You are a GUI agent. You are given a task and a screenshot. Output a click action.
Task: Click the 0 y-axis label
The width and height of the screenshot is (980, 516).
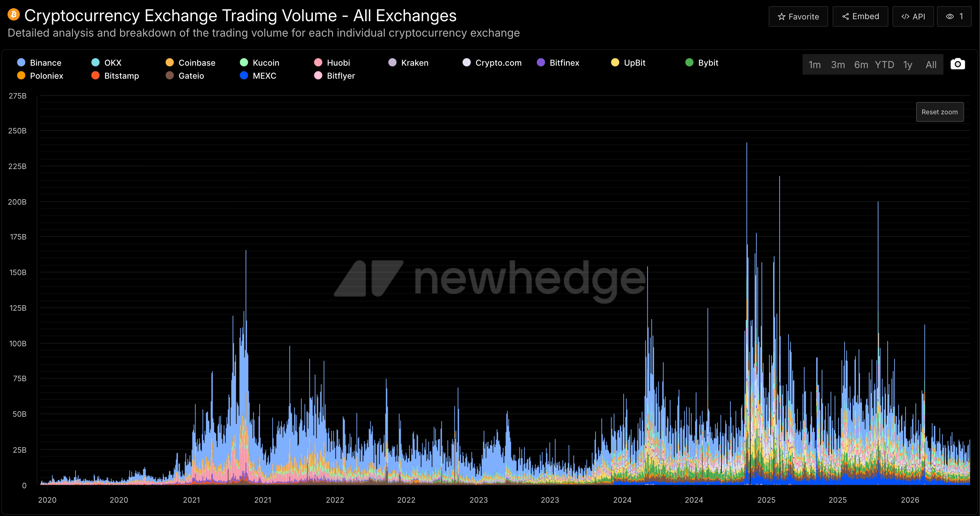coord(24,486)
